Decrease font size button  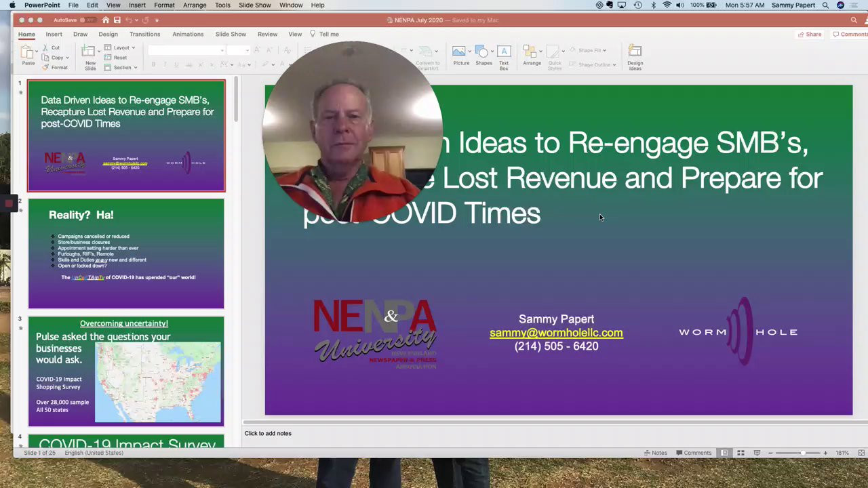click(x=269, y=50)
